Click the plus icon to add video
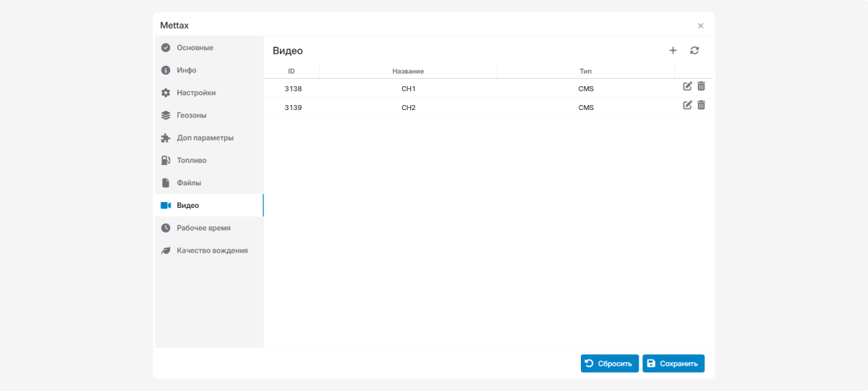Screen dimensions: 868x391 pyautogui.click(x=673, y=51)
